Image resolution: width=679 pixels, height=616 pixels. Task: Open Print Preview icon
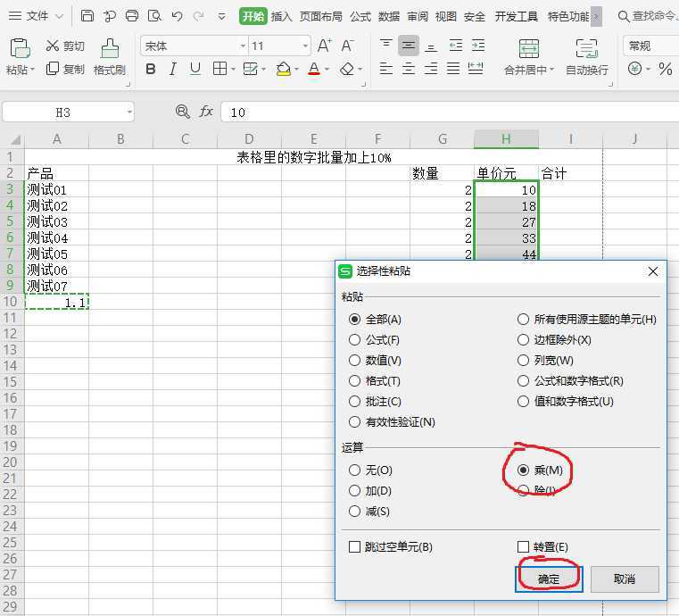154,16
